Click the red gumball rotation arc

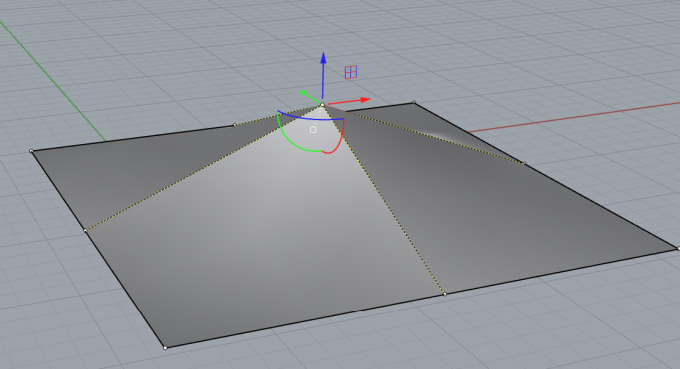pos(335,140)
